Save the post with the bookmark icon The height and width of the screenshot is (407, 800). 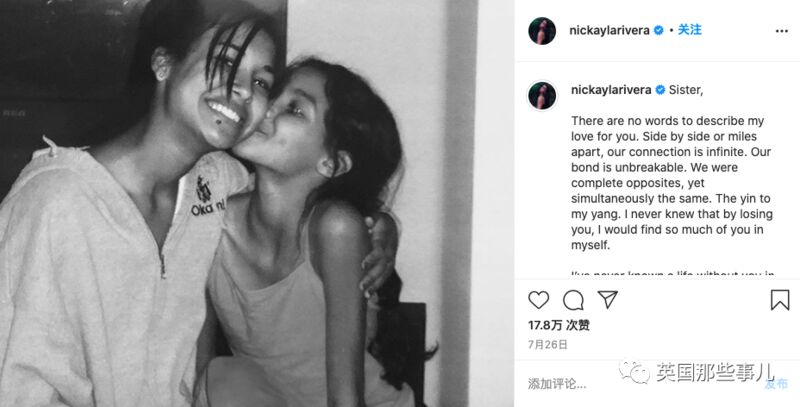pos(780,300)
